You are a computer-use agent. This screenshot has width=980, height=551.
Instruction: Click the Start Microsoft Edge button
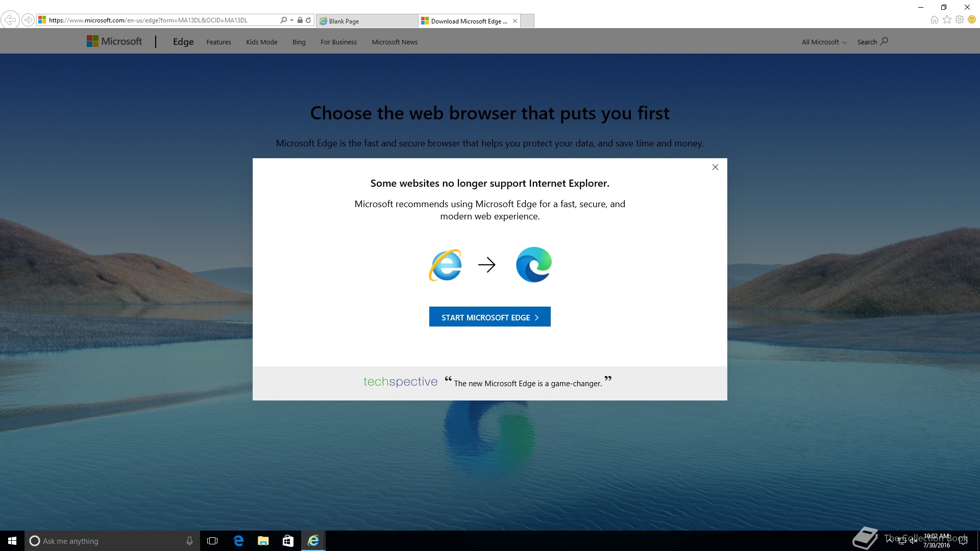click(x=490, y=317)
